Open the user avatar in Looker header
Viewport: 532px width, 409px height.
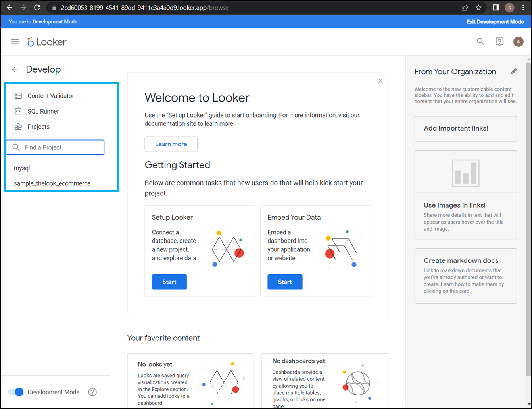point(519,42)
